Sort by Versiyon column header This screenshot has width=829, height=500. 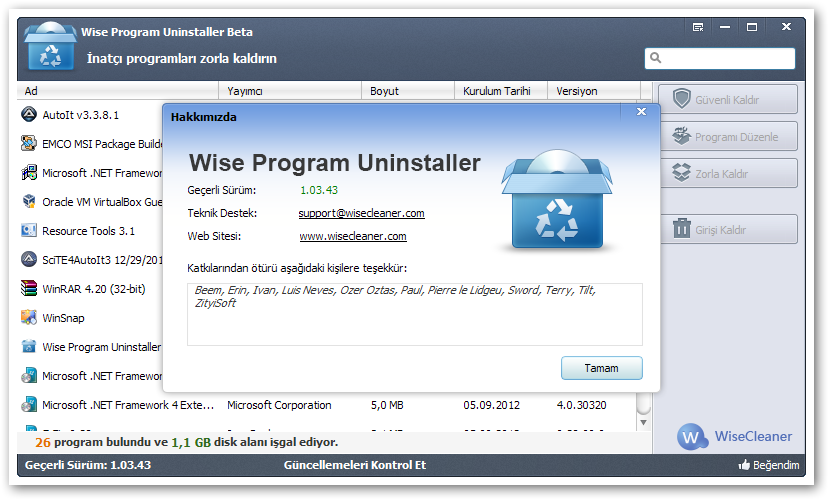pyautogui.click(x=590, y=91)
